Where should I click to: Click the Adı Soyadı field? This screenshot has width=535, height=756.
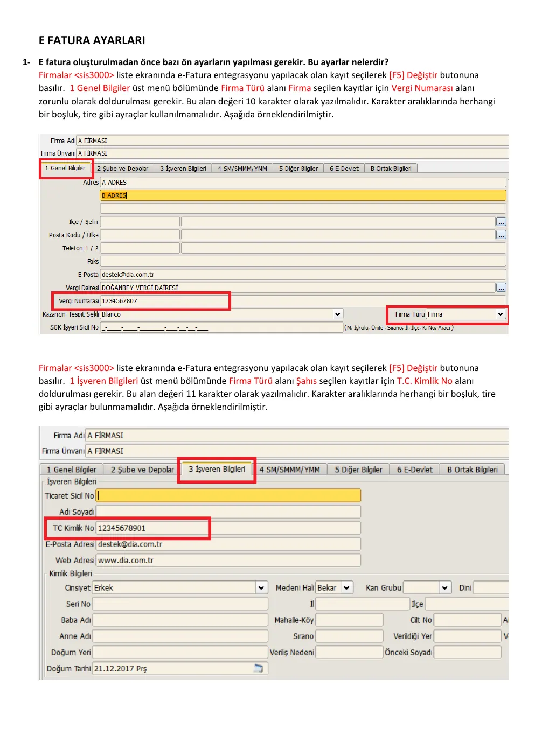(228, 512)
